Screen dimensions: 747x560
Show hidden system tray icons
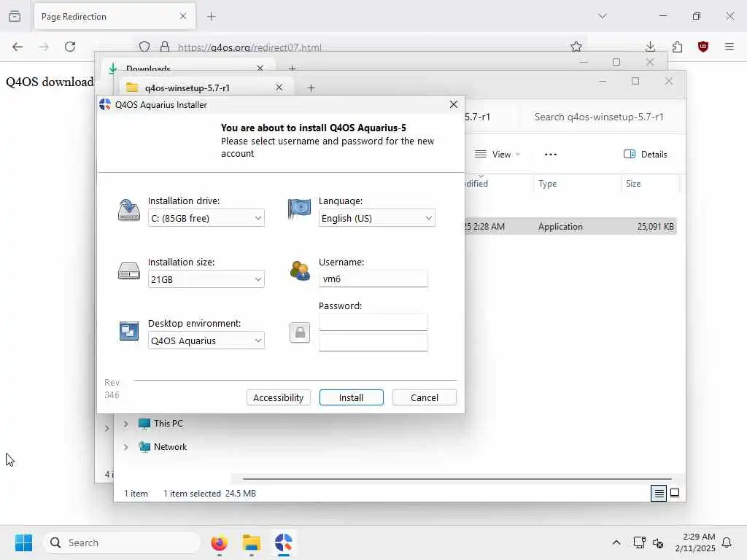tap(616, 542)
